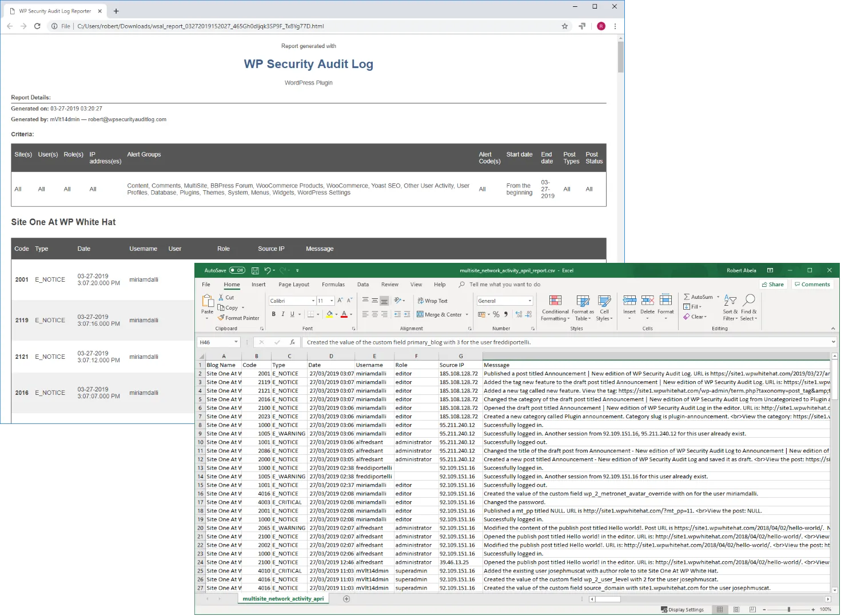Click the Chrome address bar URL

201,26
